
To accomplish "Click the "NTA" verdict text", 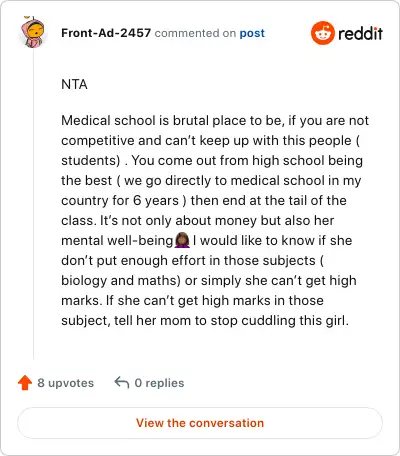I will point(74,84).
